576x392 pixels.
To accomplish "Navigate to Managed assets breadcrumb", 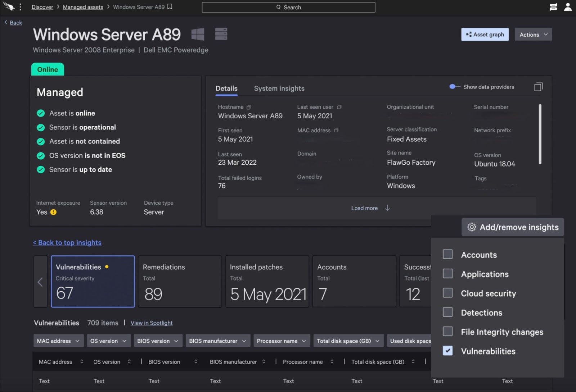I will click(x=83, y=7).
